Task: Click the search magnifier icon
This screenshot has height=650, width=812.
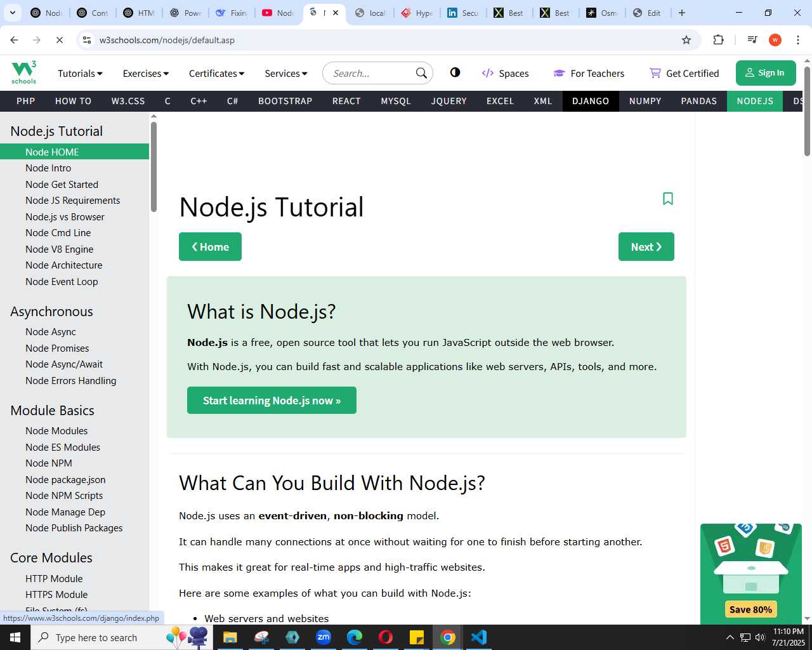Action: click(421, 73)
